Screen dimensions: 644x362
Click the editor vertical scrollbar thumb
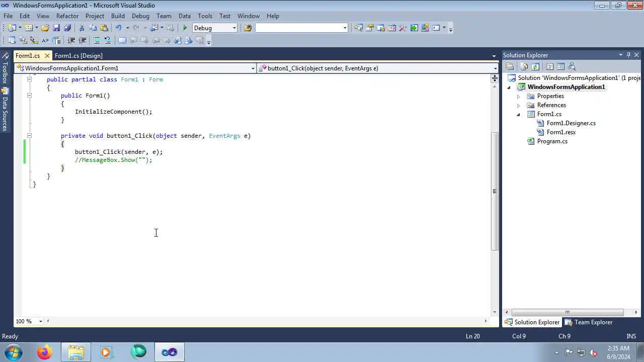click(495, 191)
